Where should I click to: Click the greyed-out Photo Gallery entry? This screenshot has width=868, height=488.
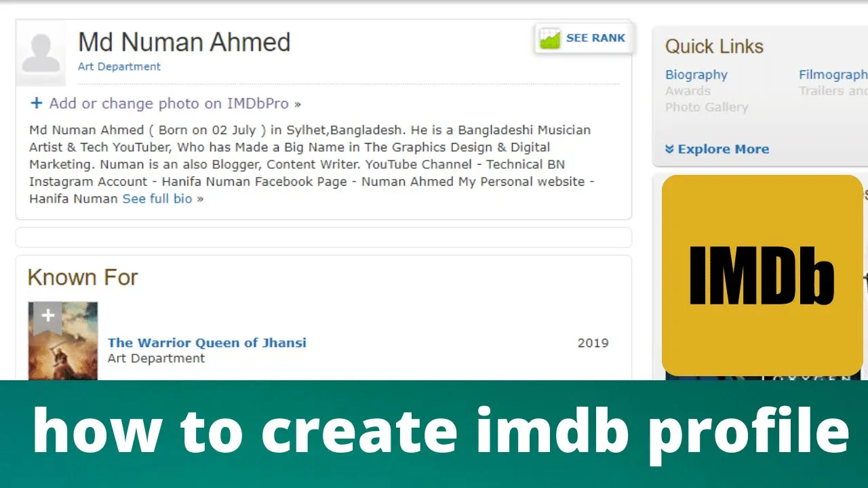point(707,107)
